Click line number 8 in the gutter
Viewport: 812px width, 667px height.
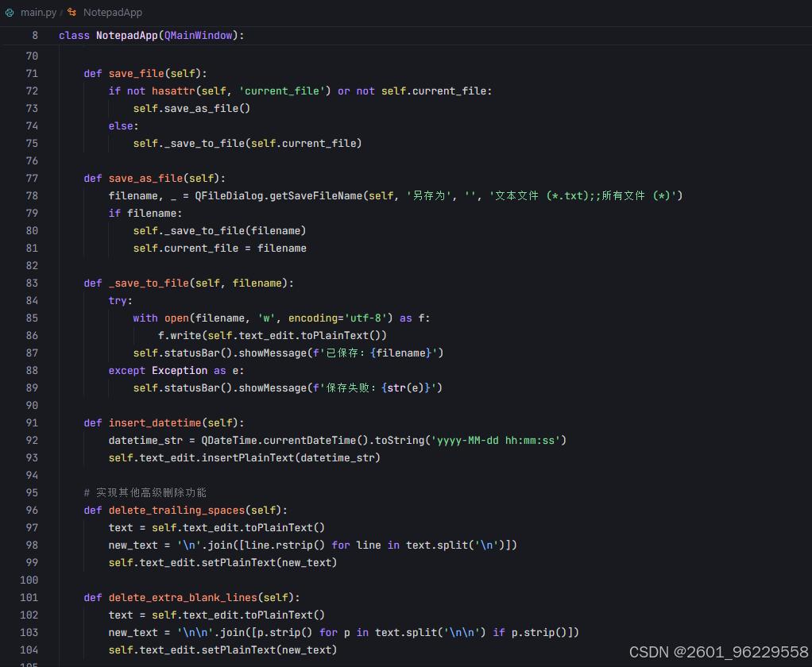35,35
